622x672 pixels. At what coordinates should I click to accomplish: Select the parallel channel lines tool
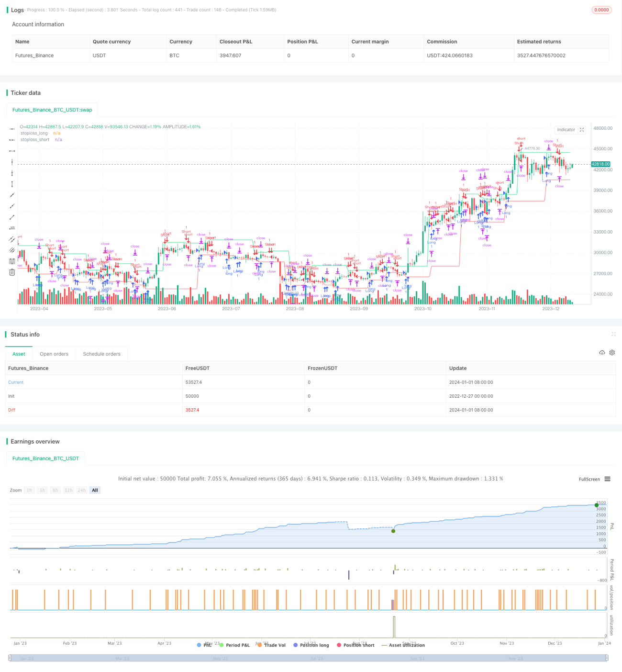(x=12, y=239)
